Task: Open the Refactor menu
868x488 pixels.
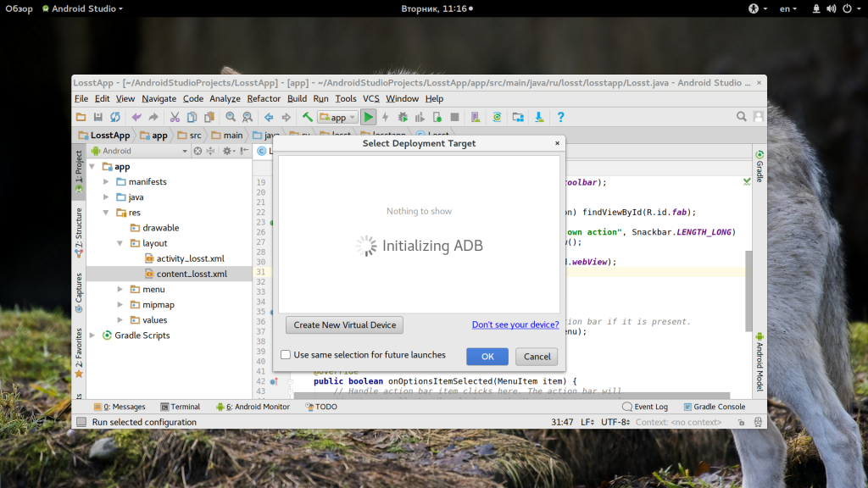Action: 264,98
